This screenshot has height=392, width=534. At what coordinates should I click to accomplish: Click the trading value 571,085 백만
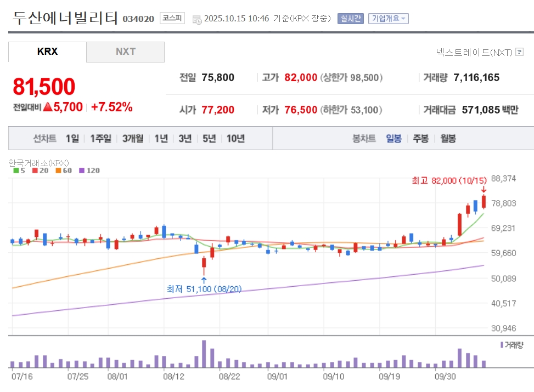tap(490, 110)
